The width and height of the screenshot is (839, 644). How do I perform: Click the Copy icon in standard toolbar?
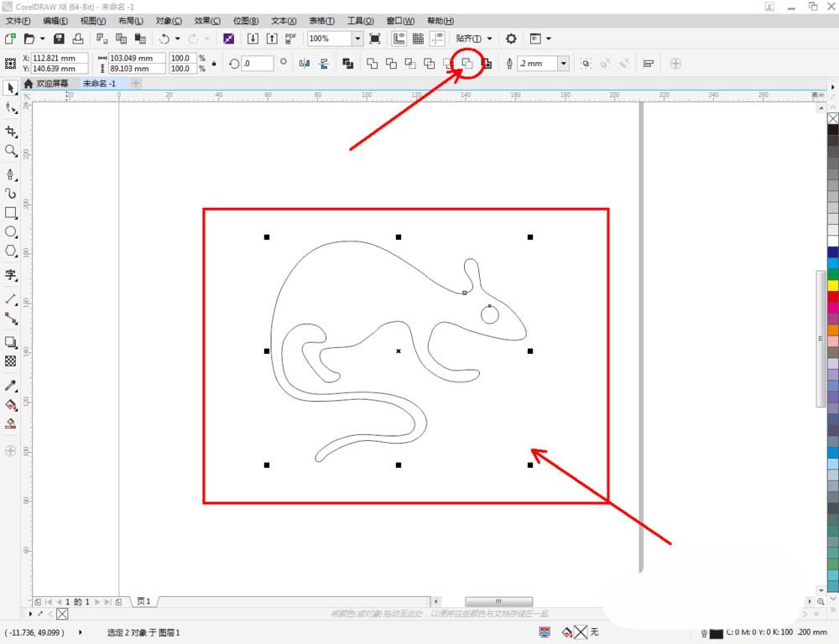click(x=121, y=39)
